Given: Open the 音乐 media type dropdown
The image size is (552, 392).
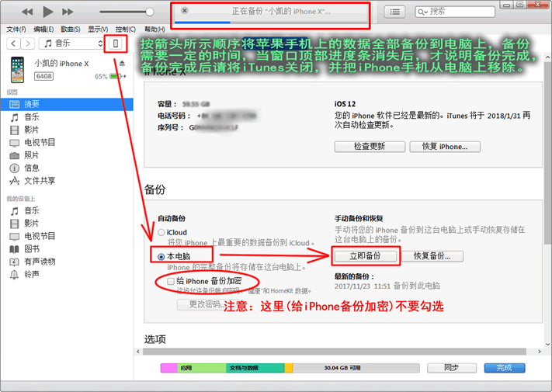Looking at the screenshot, I should [x=71, y=43].
